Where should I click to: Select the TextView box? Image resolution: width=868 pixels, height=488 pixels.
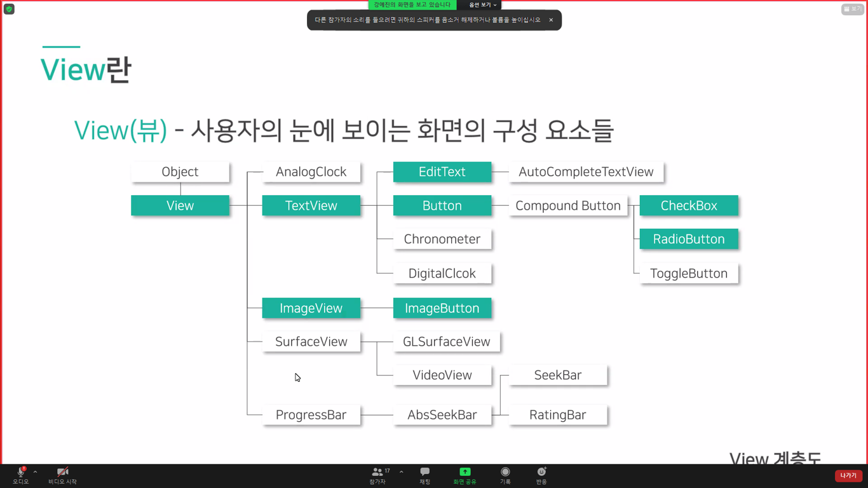[x=311, y=205]
